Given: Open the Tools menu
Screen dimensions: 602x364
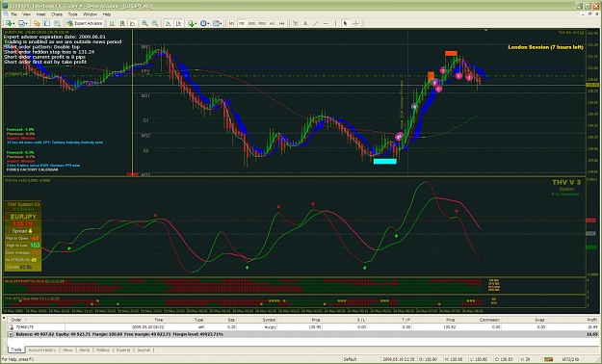Looking at the screenshot, I should click(x=72, y=14).
